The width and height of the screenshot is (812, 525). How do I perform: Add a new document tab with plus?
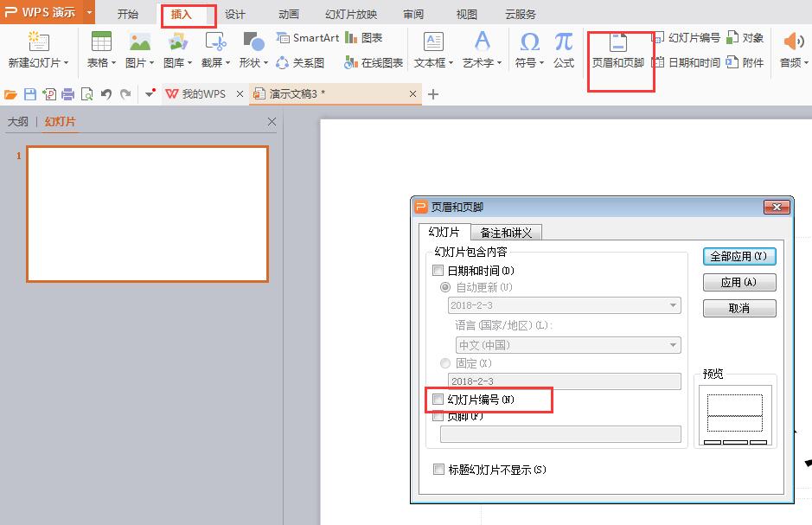(x=433, y=94)
